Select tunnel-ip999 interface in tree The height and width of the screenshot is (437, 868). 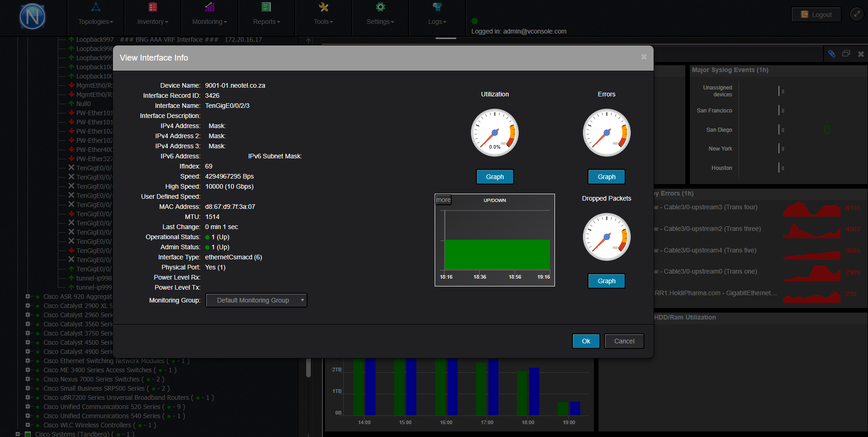(x=94, y=287)
